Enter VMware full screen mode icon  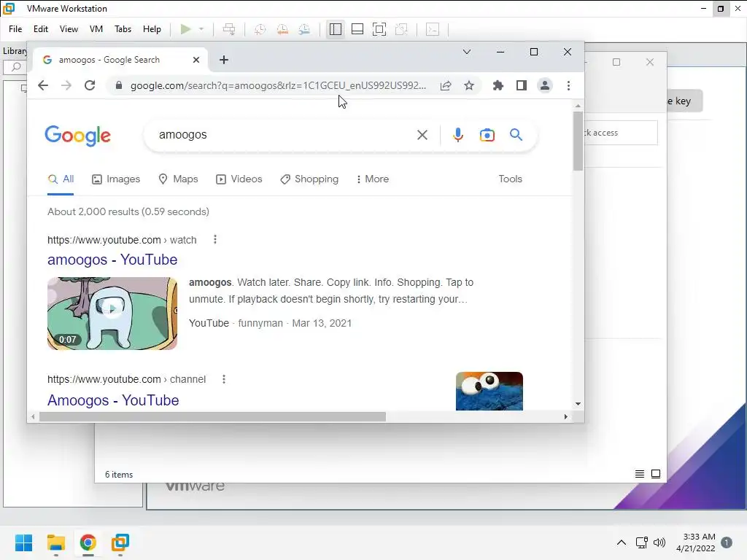(x=379, y=29)
